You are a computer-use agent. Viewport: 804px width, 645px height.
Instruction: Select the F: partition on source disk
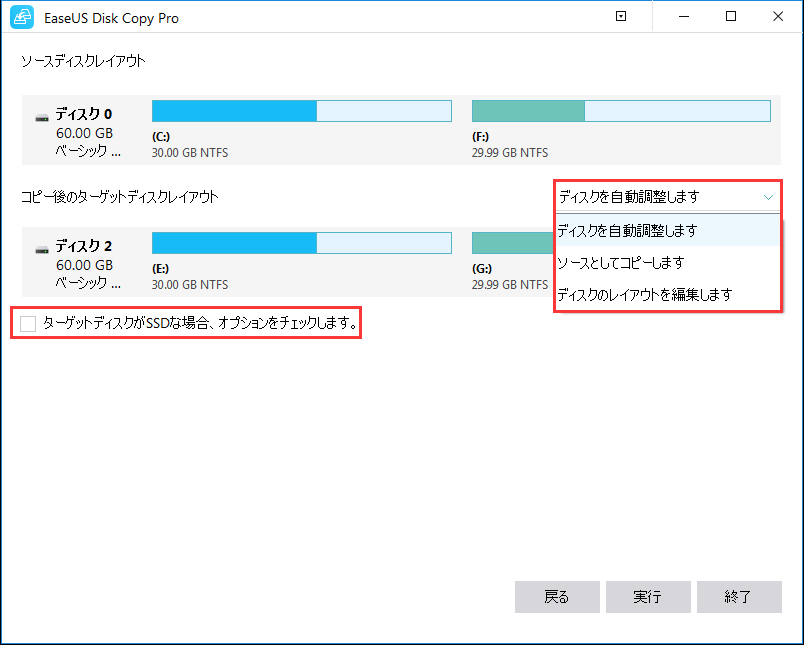click(x=620, y=111)
